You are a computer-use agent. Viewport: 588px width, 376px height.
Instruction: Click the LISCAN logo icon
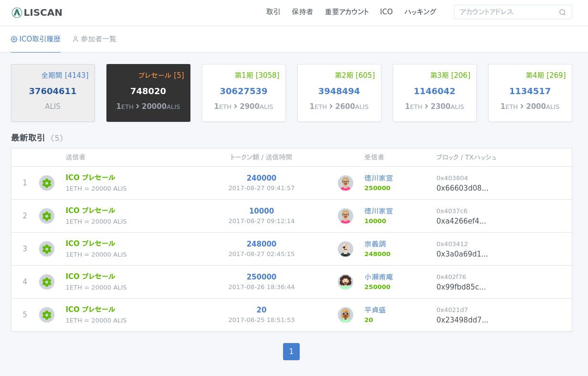coord(17,12)
